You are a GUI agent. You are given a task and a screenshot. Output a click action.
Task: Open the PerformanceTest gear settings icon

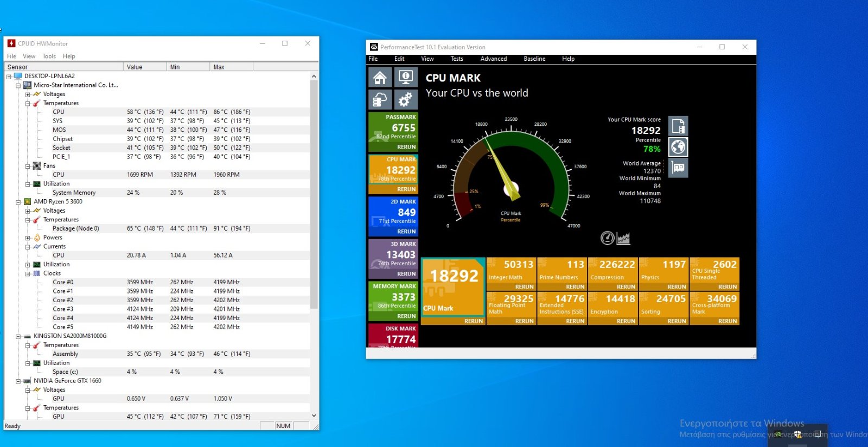(x=405, y=100)
